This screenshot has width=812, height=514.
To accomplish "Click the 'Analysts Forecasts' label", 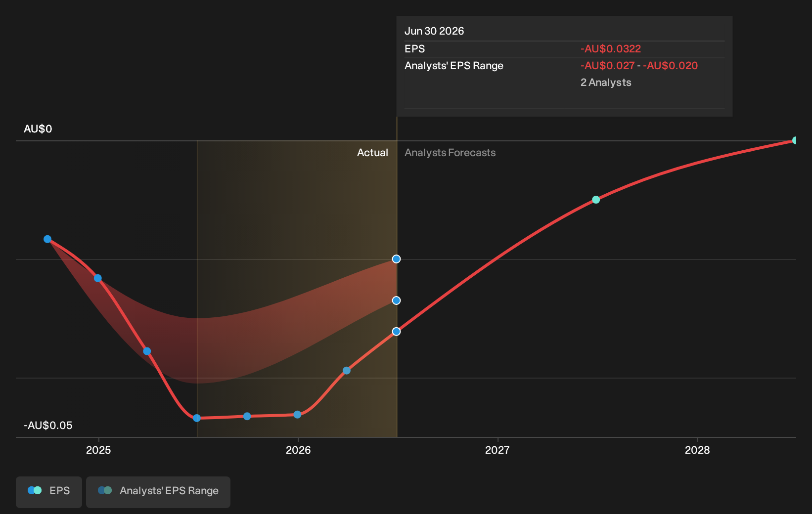I will coord(450,153).
